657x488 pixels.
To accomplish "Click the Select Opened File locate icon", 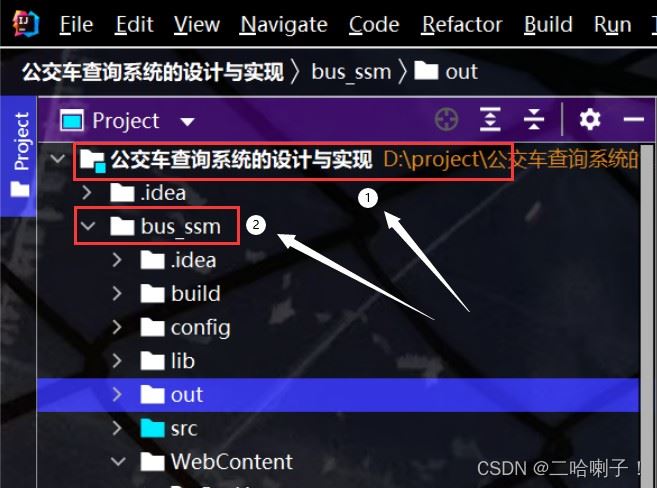I will click(x=447, y=120).
